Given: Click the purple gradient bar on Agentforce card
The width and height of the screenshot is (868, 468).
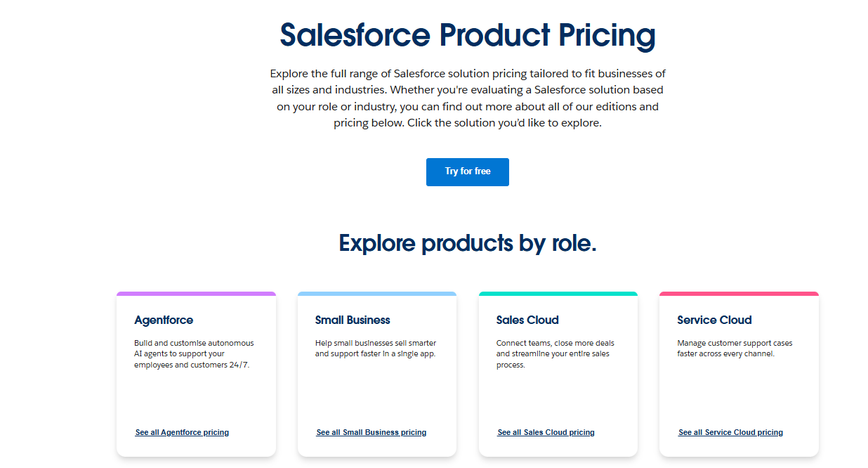Looking at the screenshot, I should [196, 293].
